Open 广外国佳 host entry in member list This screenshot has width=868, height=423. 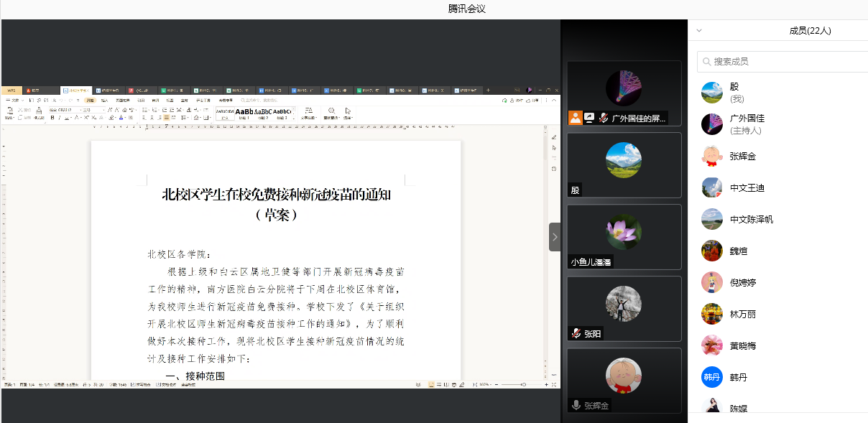tap(747, 124)
